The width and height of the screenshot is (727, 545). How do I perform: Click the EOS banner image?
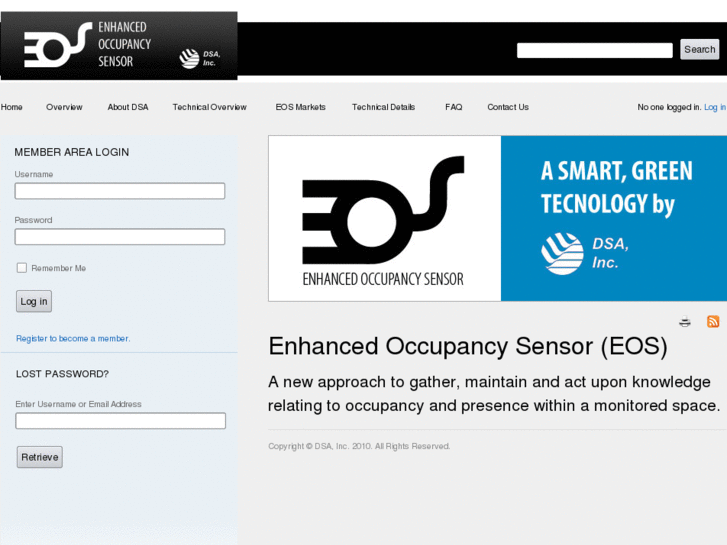tap(497, 218)
